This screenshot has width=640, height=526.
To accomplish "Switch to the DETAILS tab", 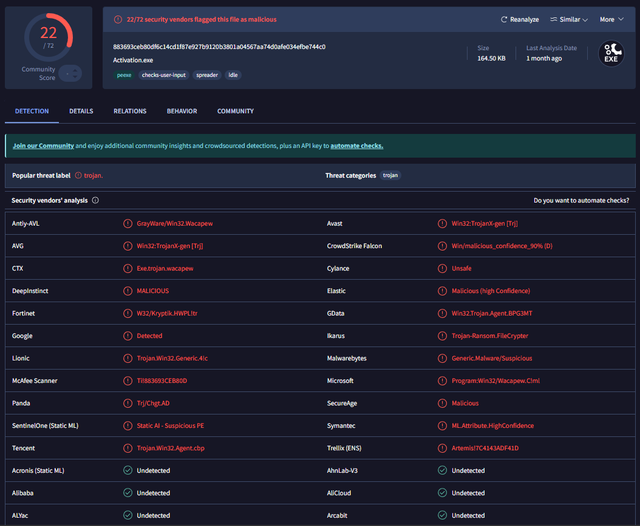I will click(81, 111).
